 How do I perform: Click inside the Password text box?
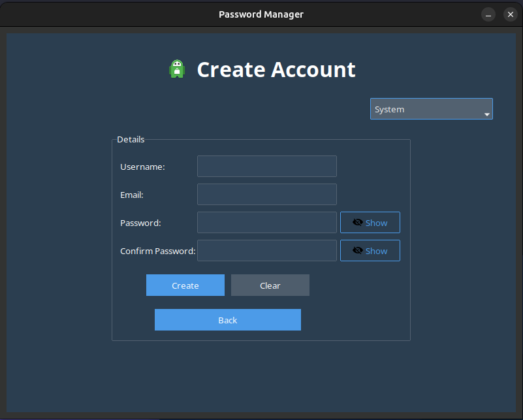point(267,223)
